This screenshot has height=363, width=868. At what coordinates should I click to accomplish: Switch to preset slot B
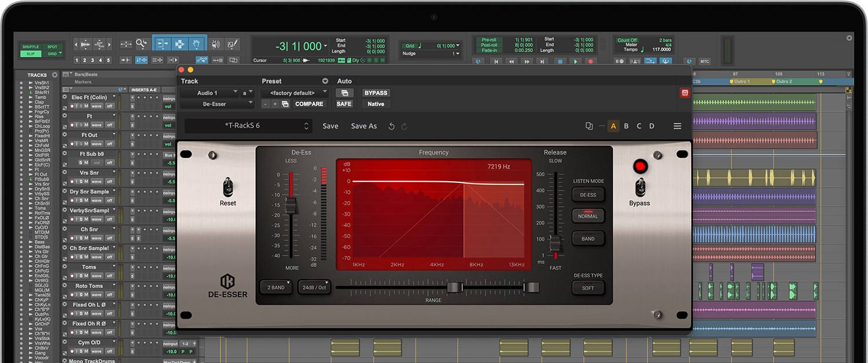pos(626,126)
